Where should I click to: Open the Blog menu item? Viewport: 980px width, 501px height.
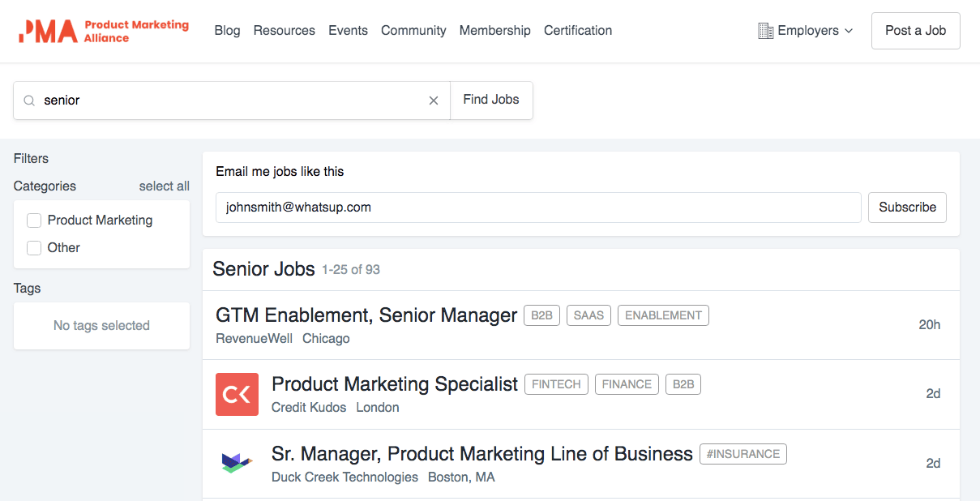tap(227, 31)
